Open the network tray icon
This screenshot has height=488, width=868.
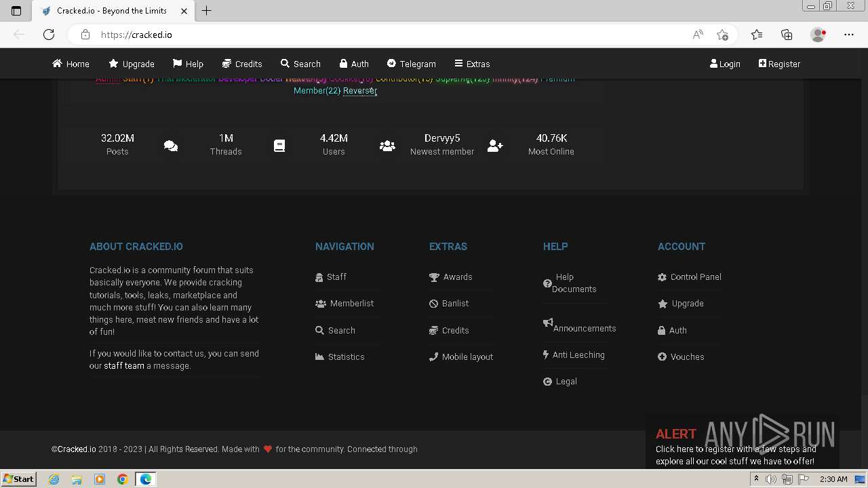coord(787,479)
